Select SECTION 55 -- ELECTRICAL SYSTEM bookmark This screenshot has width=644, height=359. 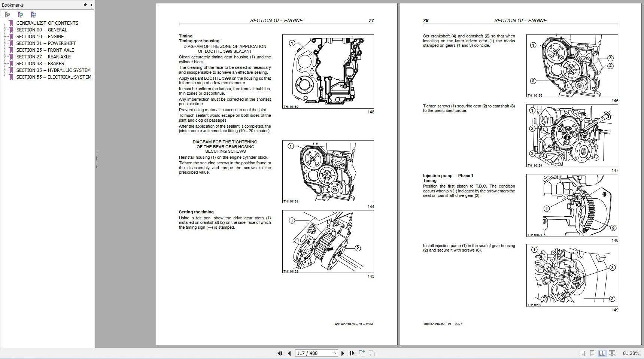54,77
